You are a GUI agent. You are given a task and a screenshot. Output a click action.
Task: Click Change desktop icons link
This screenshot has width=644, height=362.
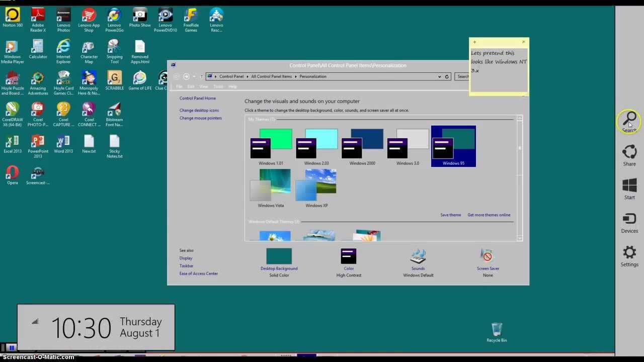point(199,110)
